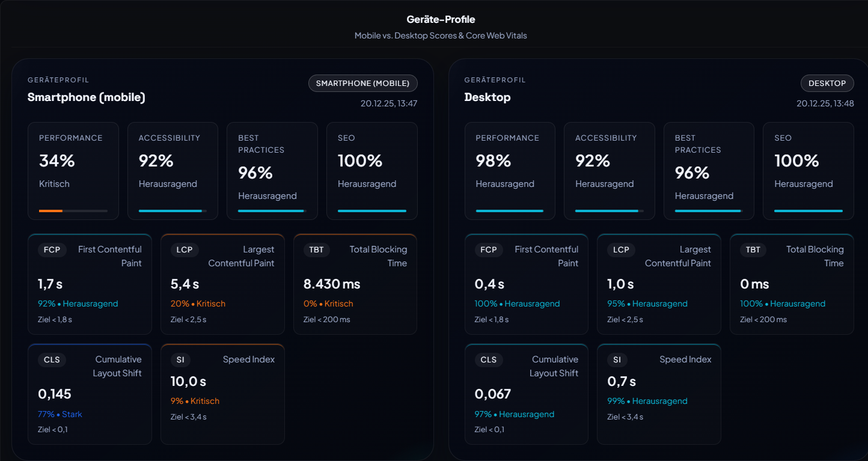The width and height of the screenshot is (868, 461).
Task: Click the Geräte-Profile heading
Action: [441, 20]
